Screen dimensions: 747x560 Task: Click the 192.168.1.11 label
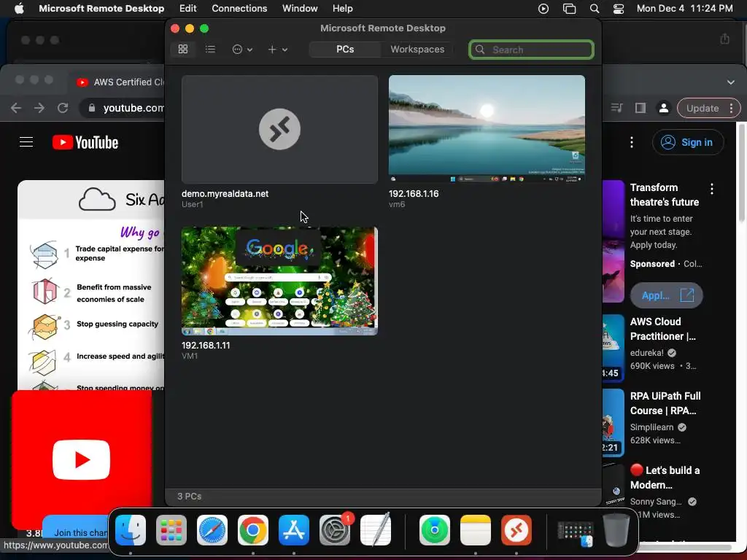point(206,345)
